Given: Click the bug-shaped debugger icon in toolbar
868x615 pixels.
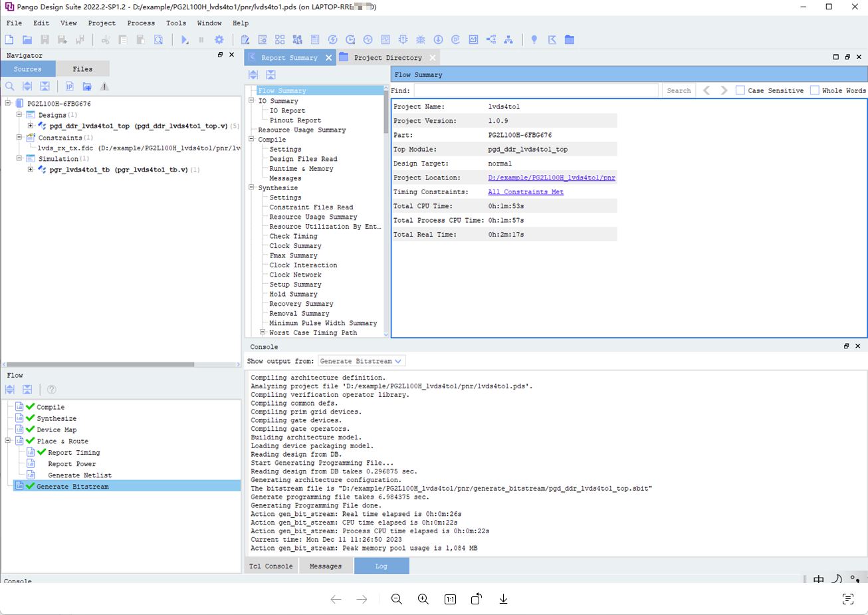Looking at the screenshot, I should click(421, 40).
